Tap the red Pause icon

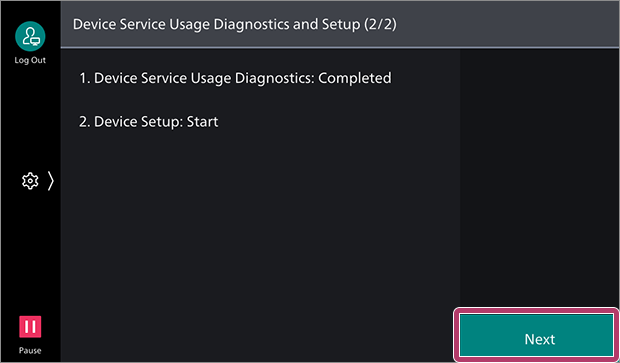30,327
